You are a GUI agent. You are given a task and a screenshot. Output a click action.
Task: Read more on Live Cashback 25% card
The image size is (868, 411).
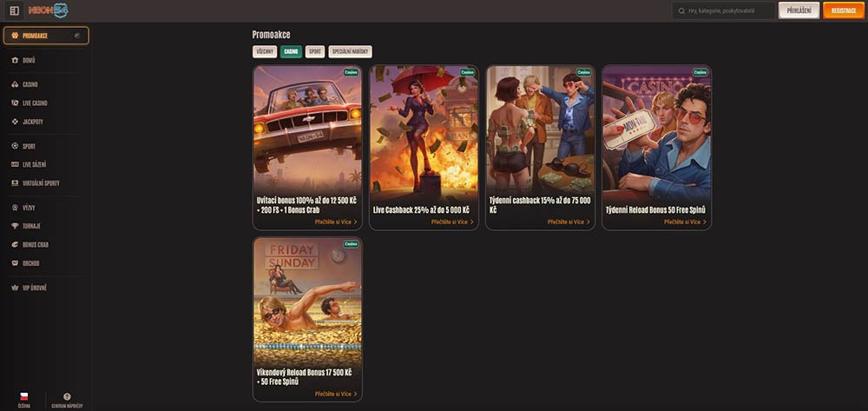pos(452,222)
